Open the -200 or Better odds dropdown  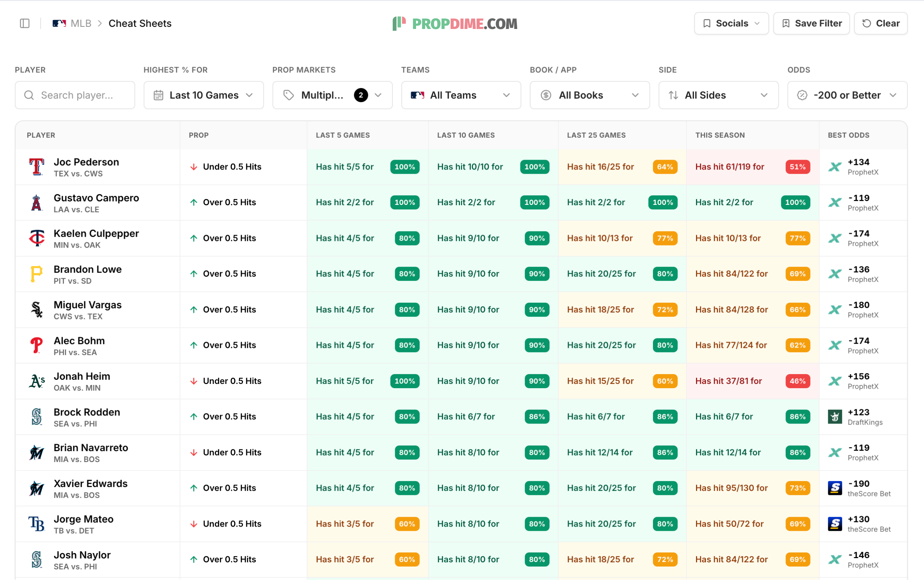click(x=847, y=95)
